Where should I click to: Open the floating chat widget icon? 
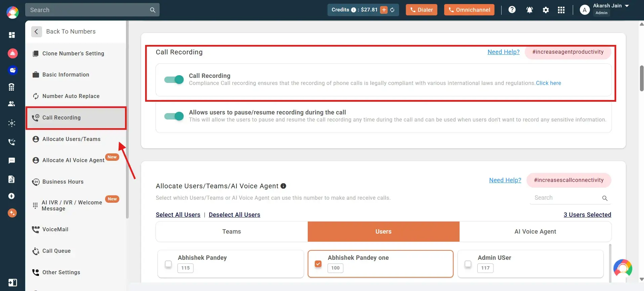tap(622, 269)
